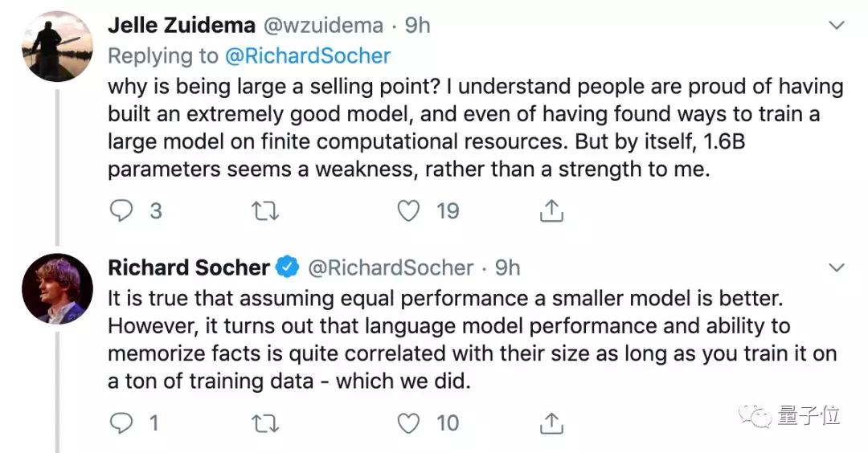
Task: Click the @RichardSocher reply mention link
Action: pos(309,55)
